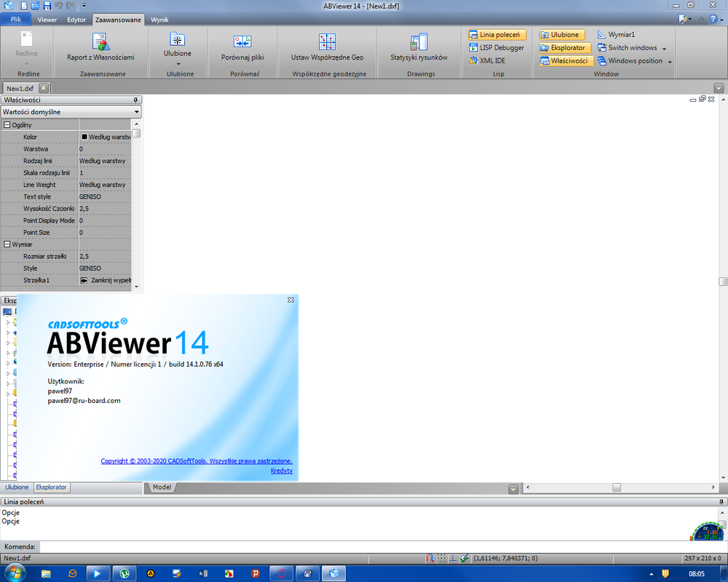Screen dimensions: 728x582
Task: Toggle the Właściwości properties panel
Action: (566, 61)
